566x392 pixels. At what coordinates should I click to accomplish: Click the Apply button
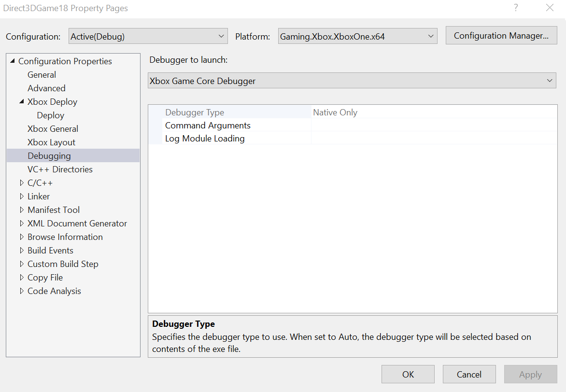click(x=530, y=374)
